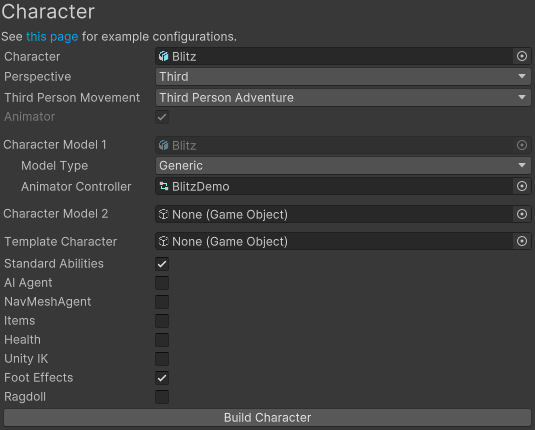Open object picker for Character field
535x430 pixels.
(522, 56)
